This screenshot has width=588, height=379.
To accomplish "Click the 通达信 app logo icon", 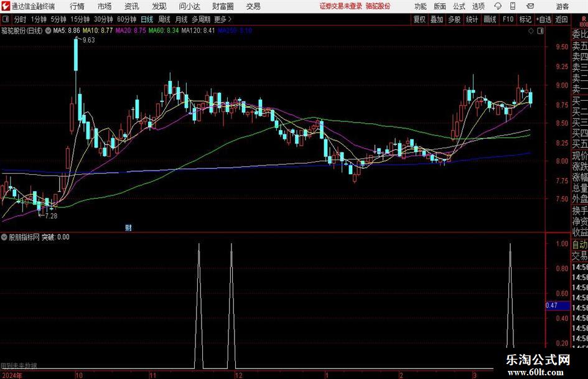I will (x=6, y=6).
